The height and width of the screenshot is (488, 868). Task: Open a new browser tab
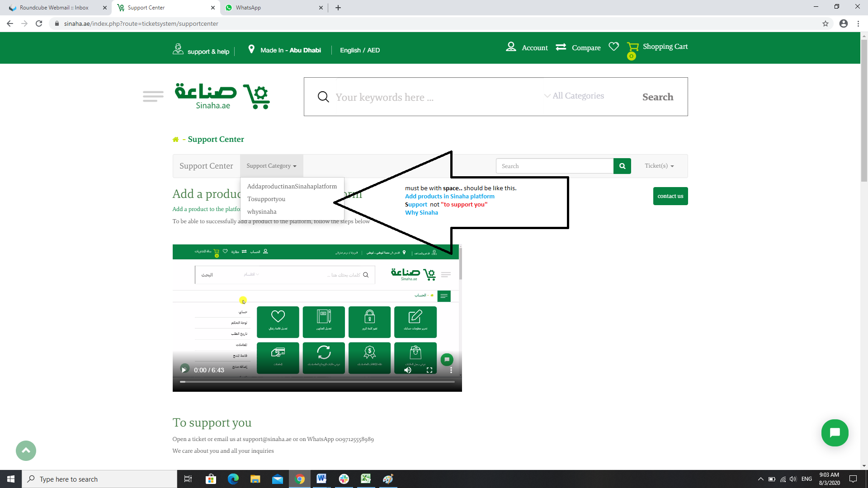click(338, 8)
